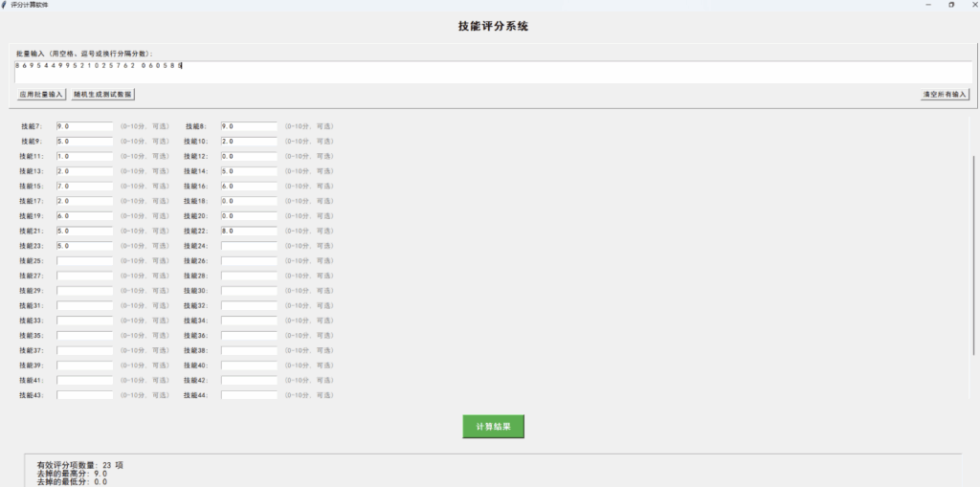
Task: Click the empty 技能31 score field
Action: tap(84, 306)
